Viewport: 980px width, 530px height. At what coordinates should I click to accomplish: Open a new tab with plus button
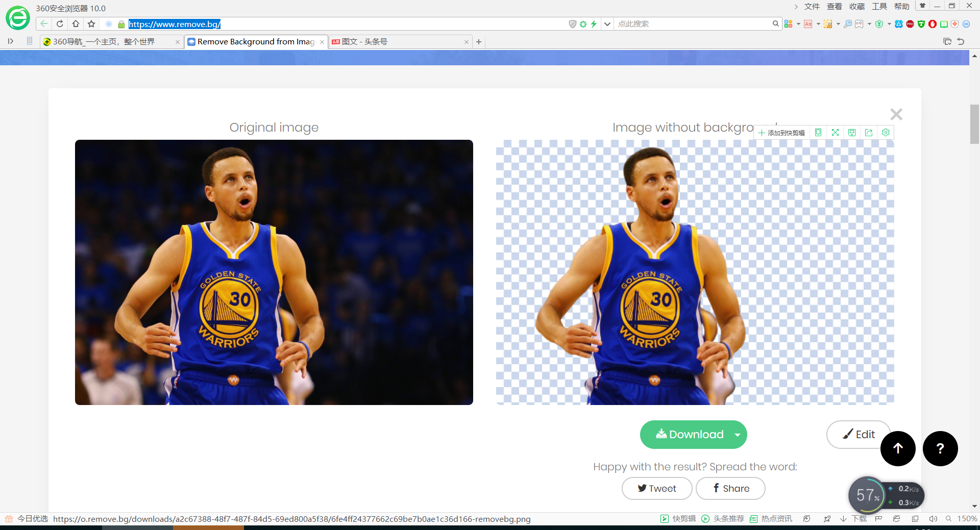pos(479,42)
